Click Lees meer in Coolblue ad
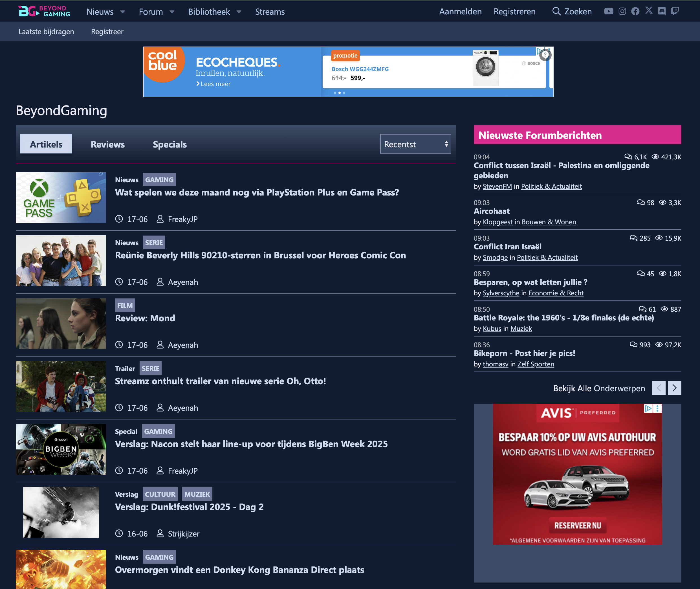Screen dimensions: 700x589 (x=213, y=84)
